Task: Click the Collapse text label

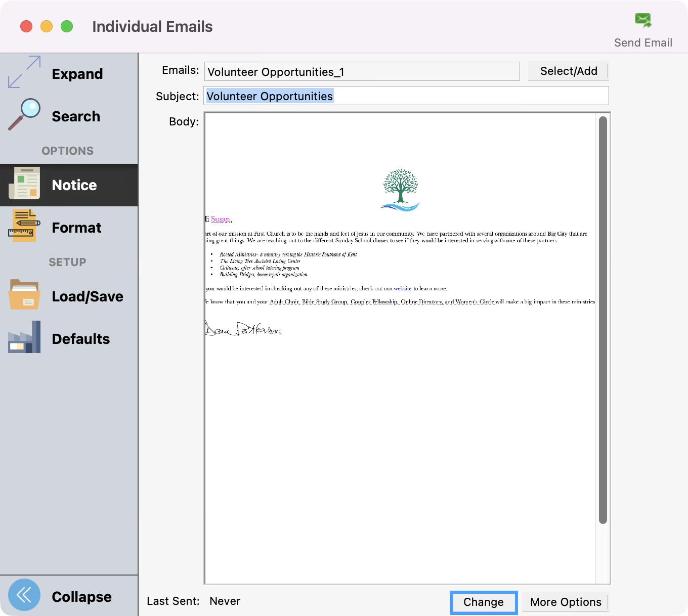Action: coord(82,597)
